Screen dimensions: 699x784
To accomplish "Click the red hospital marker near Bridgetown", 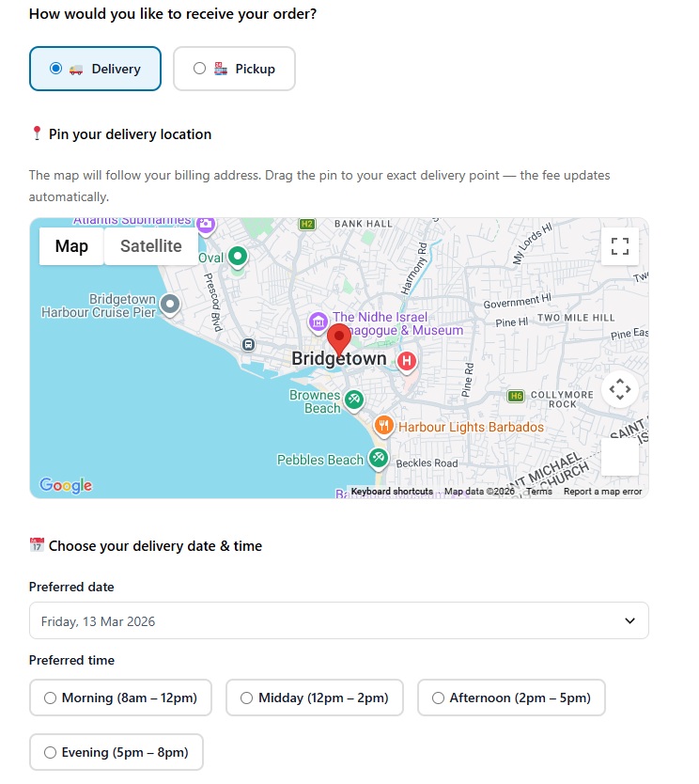I will point(407,360).
